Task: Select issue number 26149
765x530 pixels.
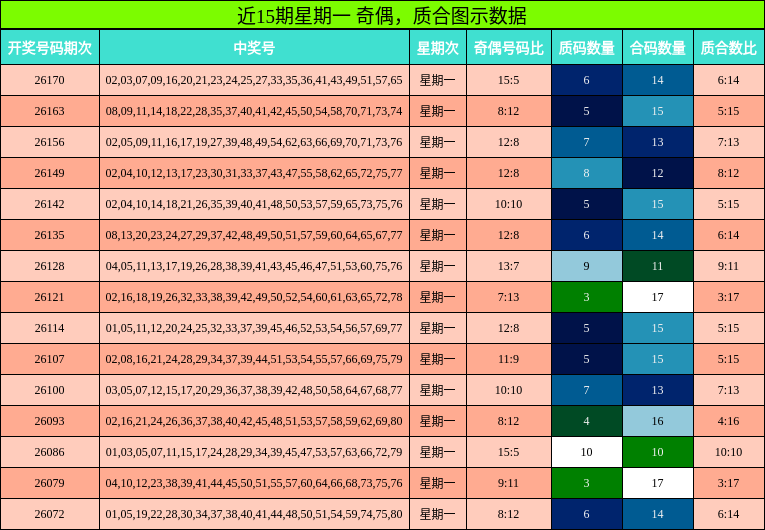Action: click(x=49, y=173)
